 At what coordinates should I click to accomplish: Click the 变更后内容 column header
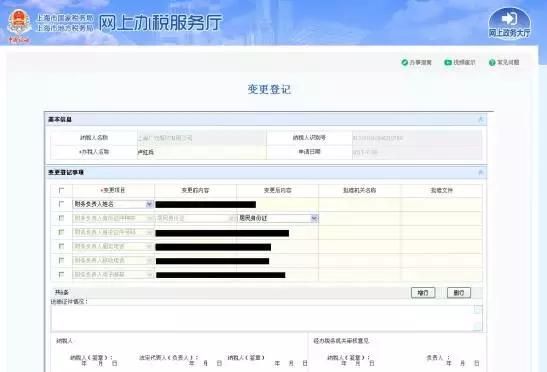pos(278,191)
